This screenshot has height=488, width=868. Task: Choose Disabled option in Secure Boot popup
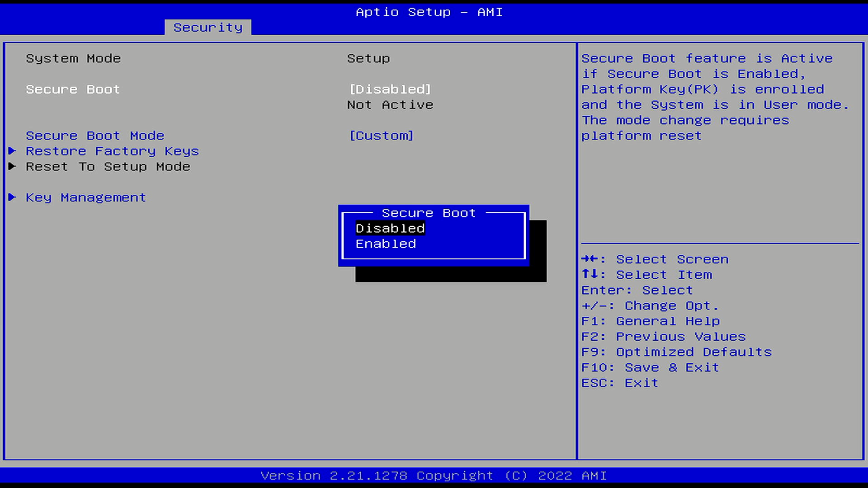[390, 229]
